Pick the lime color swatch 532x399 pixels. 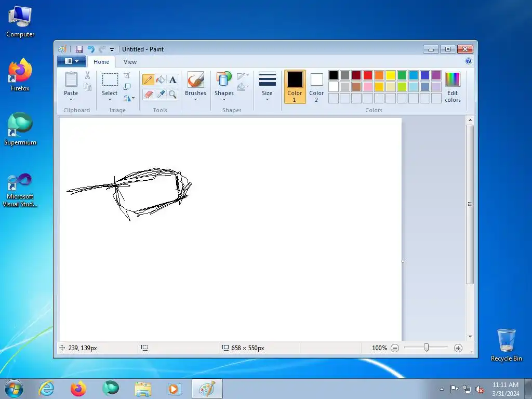click(402, 87)
